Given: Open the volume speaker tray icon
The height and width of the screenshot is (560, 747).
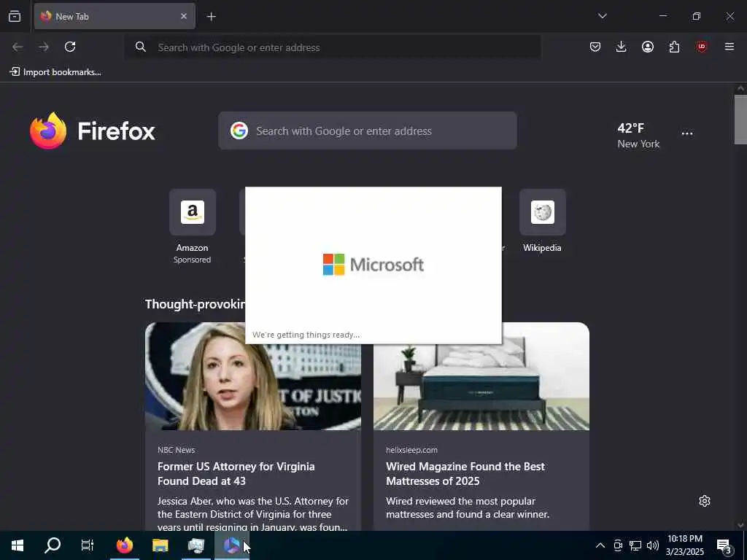Looking at the screenshot, I should [x=653, y=545].
